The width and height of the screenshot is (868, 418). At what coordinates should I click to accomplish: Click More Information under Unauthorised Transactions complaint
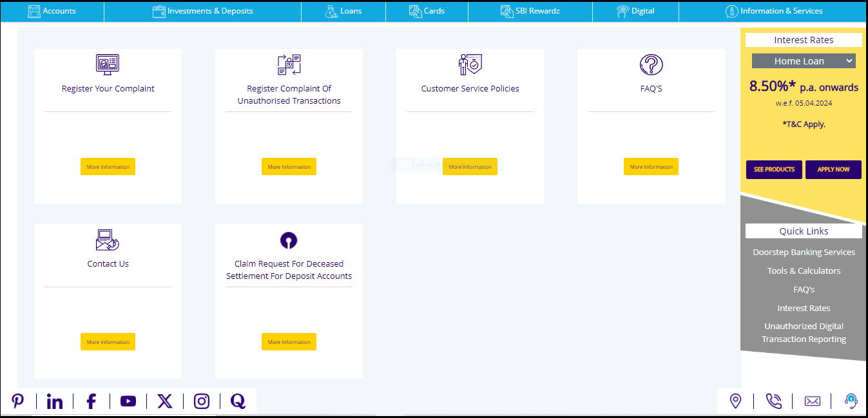click(289, 167)
